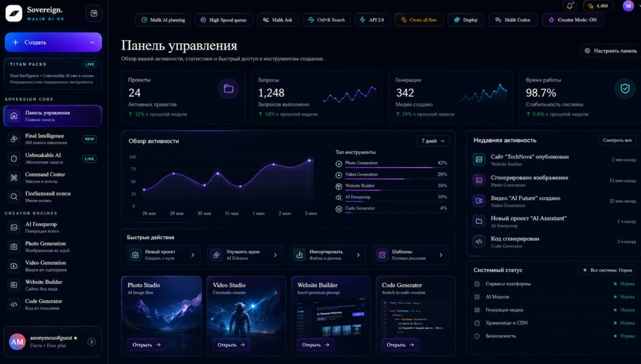Expand the anonymous#guest account chevron
The height and width of the screenshot is (364, 641).
click(x=91, y=341)
